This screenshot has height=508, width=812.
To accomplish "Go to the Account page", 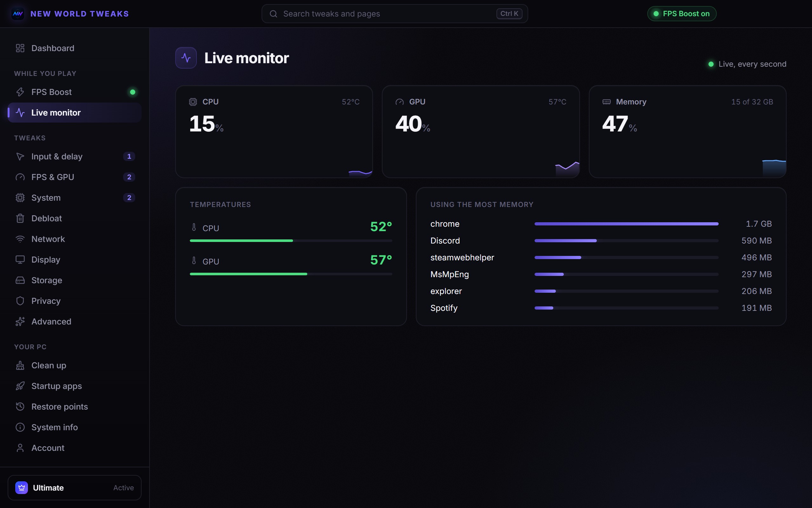I will 75,448.
